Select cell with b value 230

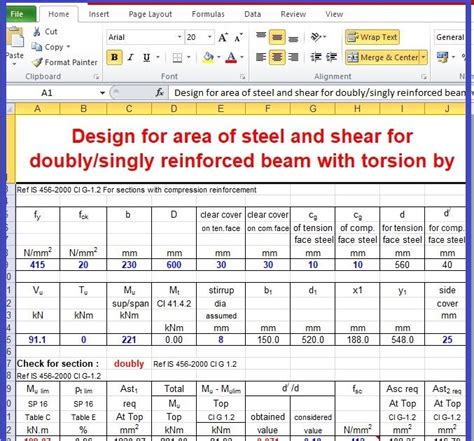(129, 265)
